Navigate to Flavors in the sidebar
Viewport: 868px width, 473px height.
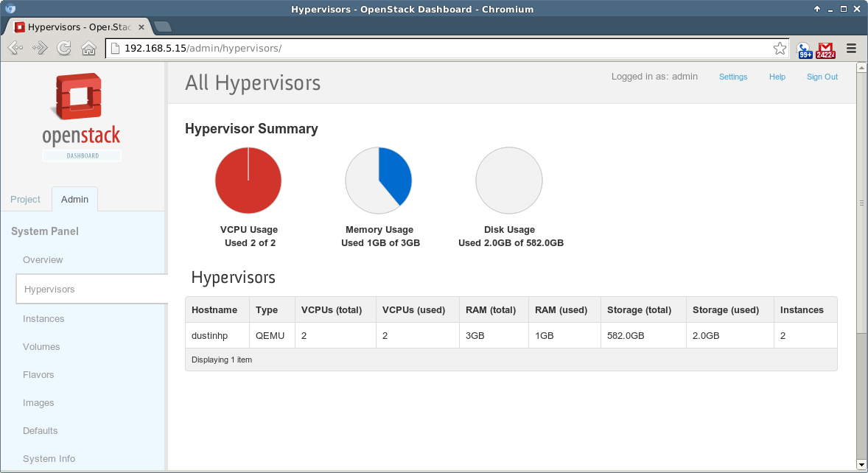pos(38,375)
